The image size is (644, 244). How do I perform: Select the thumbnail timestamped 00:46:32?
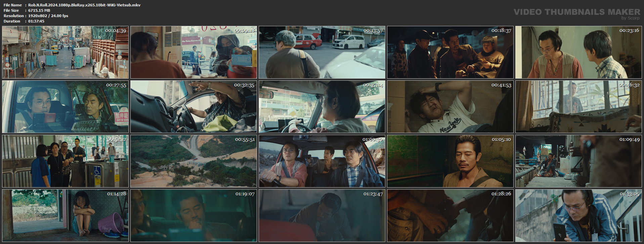(x=579, y=107)
